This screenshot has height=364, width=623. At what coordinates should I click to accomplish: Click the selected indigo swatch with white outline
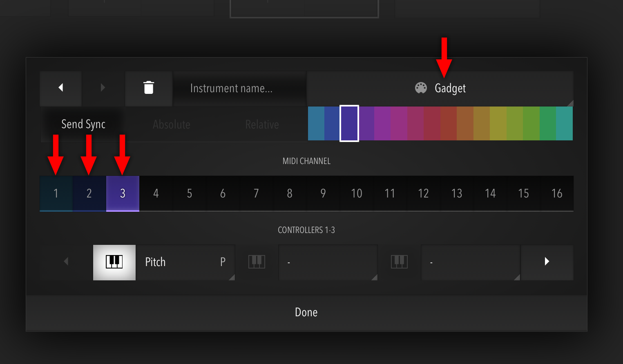(x=349, y=124)
